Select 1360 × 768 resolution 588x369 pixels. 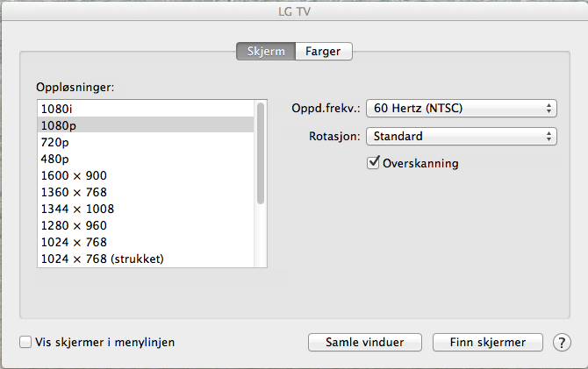[x=146, y=192]
